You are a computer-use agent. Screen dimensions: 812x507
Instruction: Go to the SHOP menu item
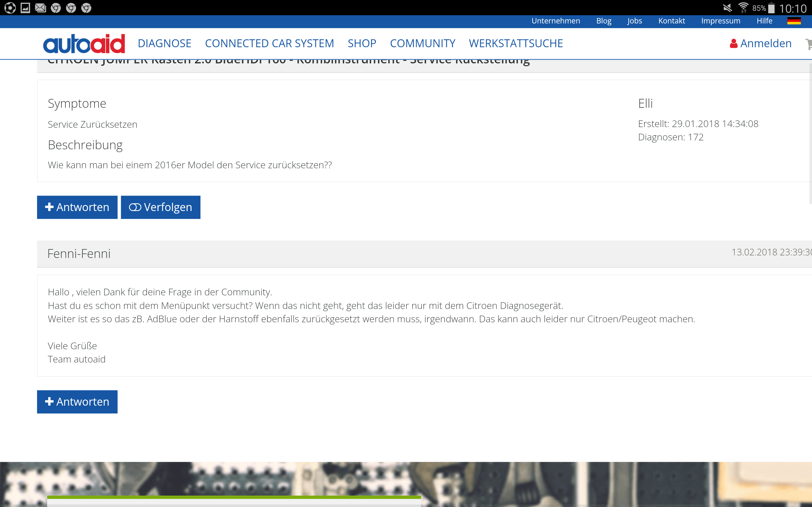coord(362,44)
